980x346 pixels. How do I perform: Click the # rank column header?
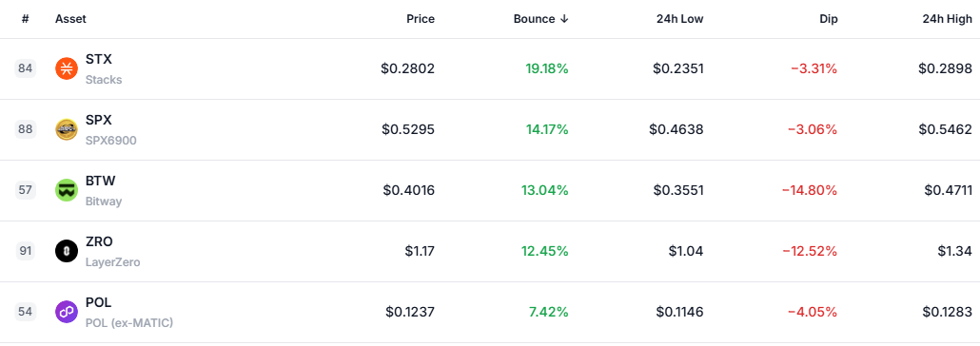click(x=25, y=19)
